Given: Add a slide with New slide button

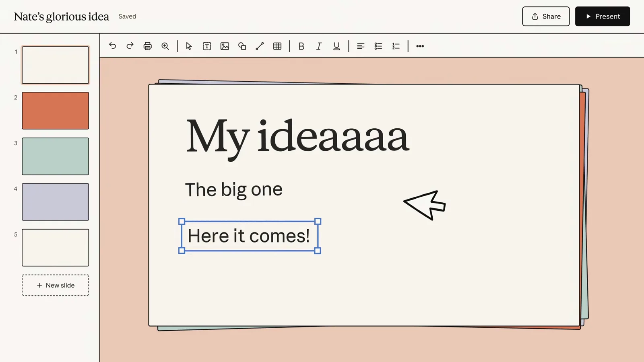Looking at the screenshot, I should coord(56,285).
